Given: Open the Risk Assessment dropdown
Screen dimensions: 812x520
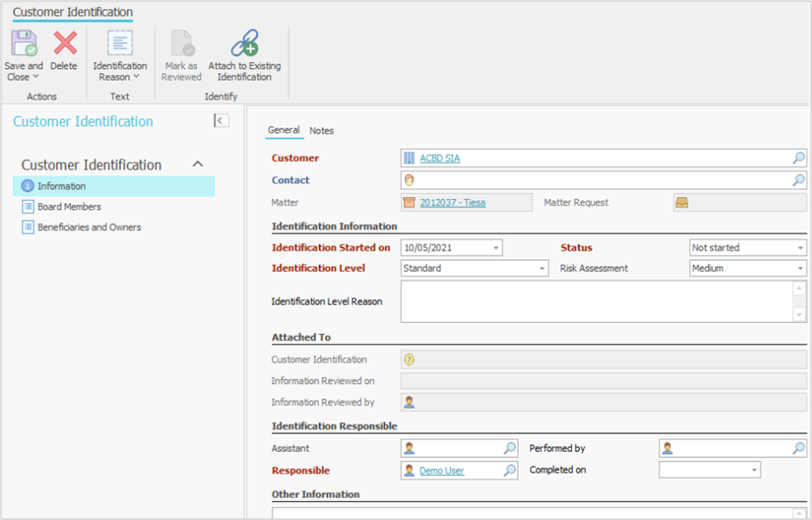Looking at the screenshot, I should tap(800, 269).
